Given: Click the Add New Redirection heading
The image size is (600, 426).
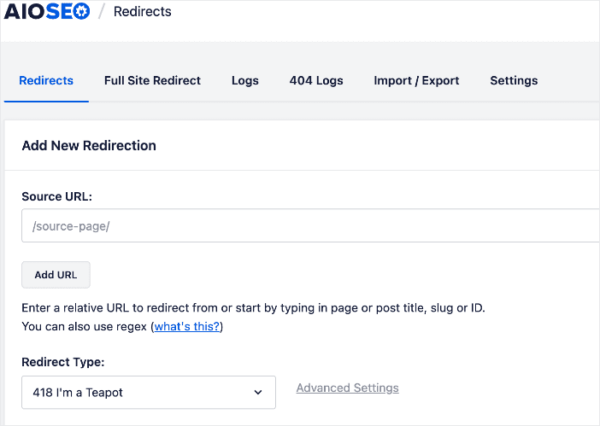Looking at the screenshot, I should tap(89, 145).
